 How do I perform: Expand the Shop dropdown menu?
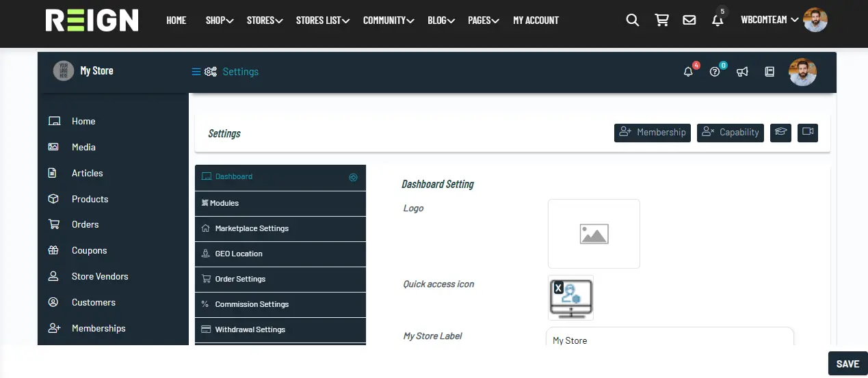(x=220, y=21)
